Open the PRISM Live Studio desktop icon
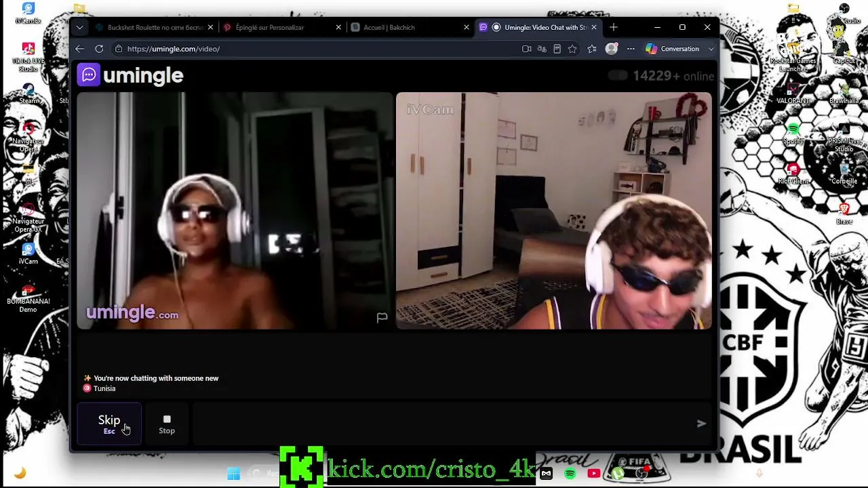This screenshot has height=488, width=868. pos(844,137)
